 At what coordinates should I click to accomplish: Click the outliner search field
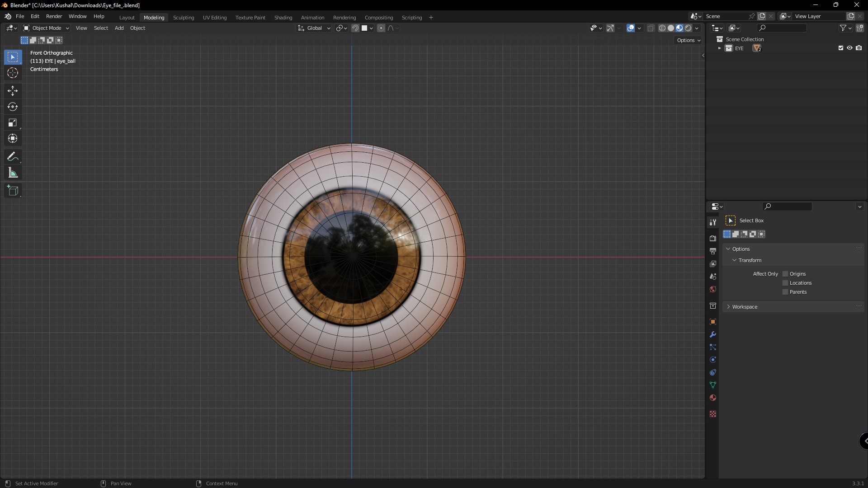pos(782,28)
